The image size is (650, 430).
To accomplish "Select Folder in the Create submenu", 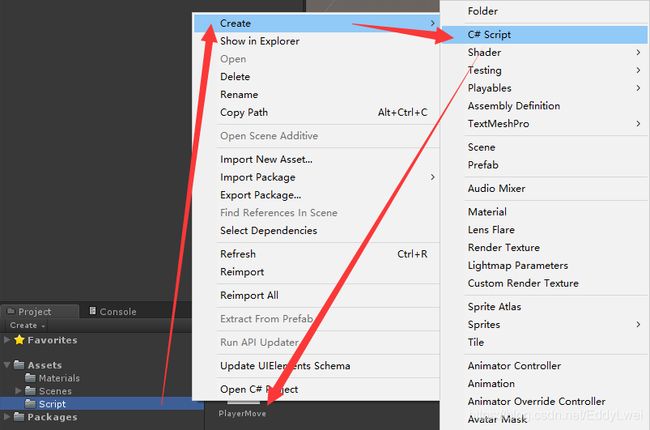I will (x=545, y=11).
